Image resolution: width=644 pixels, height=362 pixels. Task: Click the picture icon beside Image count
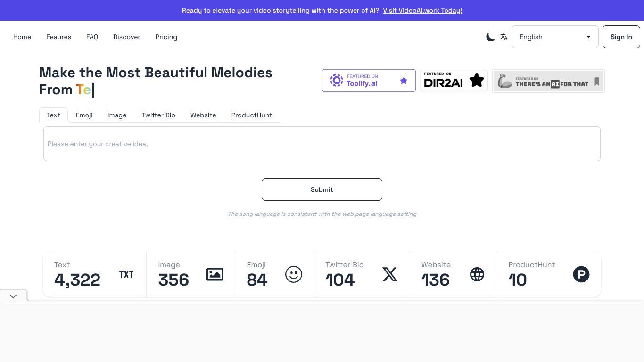[215, 274]
